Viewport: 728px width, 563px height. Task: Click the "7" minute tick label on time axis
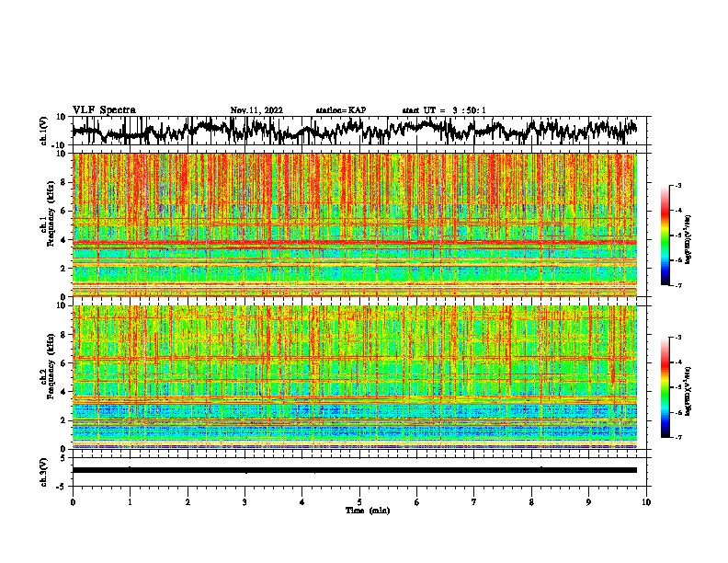[474, 502]
